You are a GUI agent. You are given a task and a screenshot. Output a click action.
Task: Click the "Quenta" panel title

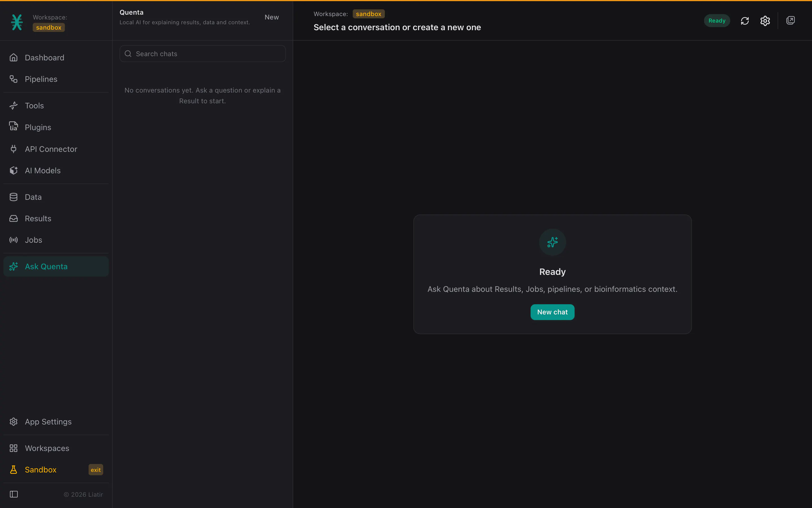click(x=132, y=12)
